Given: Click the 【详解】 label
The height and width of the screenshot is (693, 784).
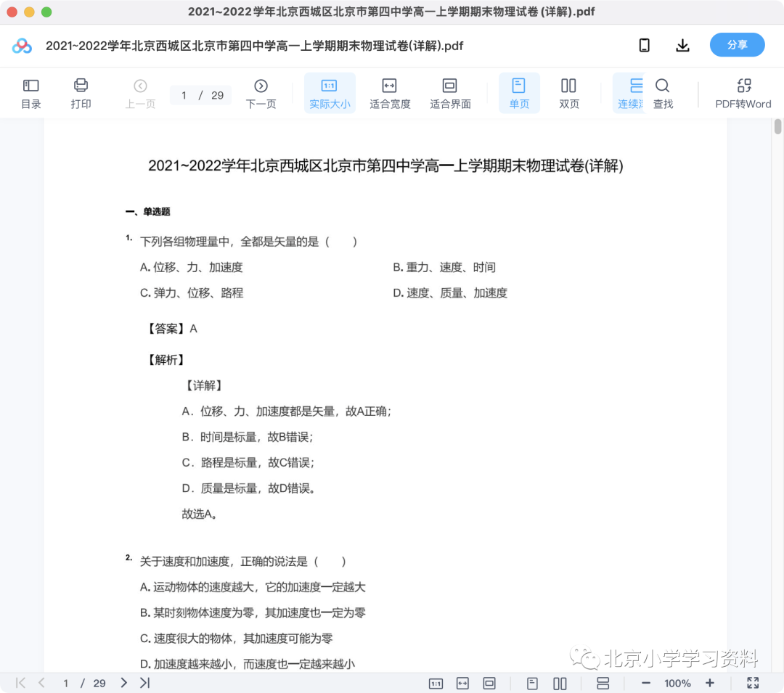Looking at the screenshot, I should [204, 386].
